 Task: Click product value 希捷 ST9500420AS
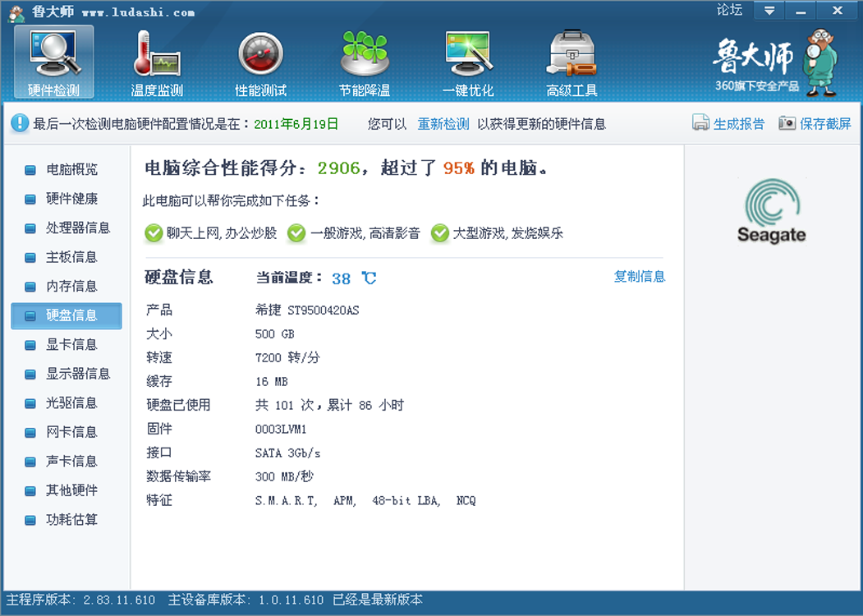[307, 310]
